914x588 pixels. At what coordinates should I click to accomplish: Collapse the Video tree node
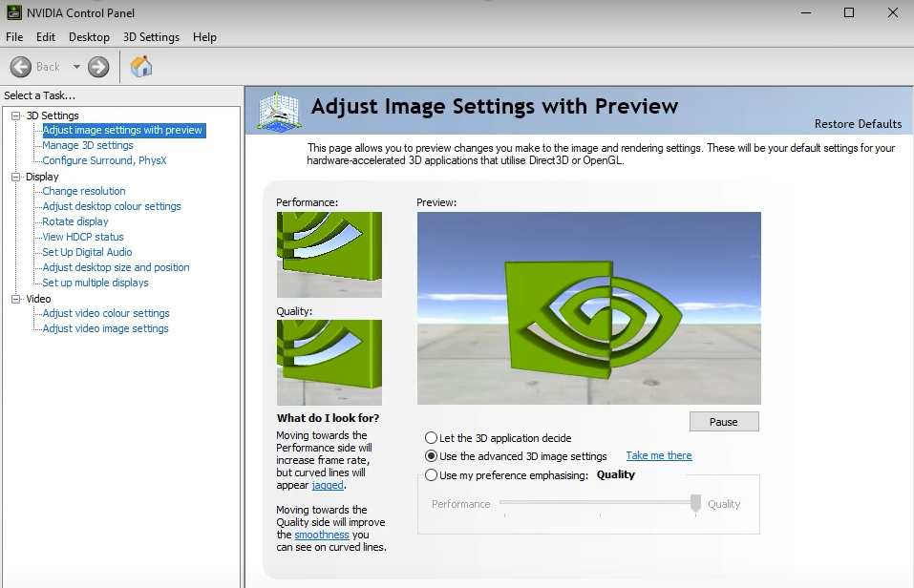16,299
